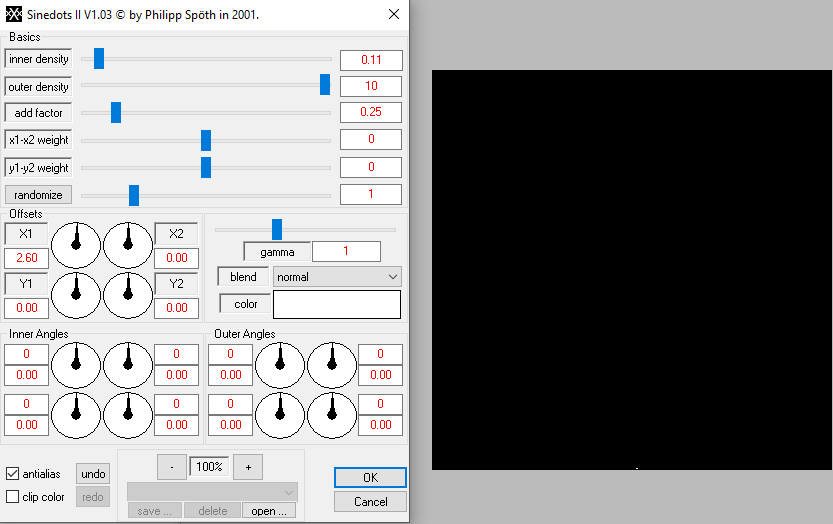833x524 pixels.
Task: Click the save... preset button
Action: coord(155,511)
